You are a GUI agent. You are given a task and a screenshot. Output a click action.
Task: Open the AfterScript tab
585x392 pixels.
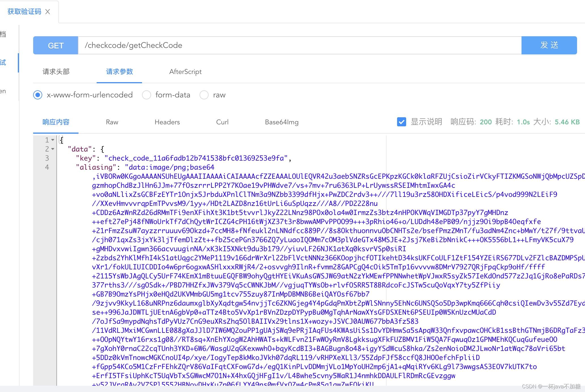[x=185, y=72]
